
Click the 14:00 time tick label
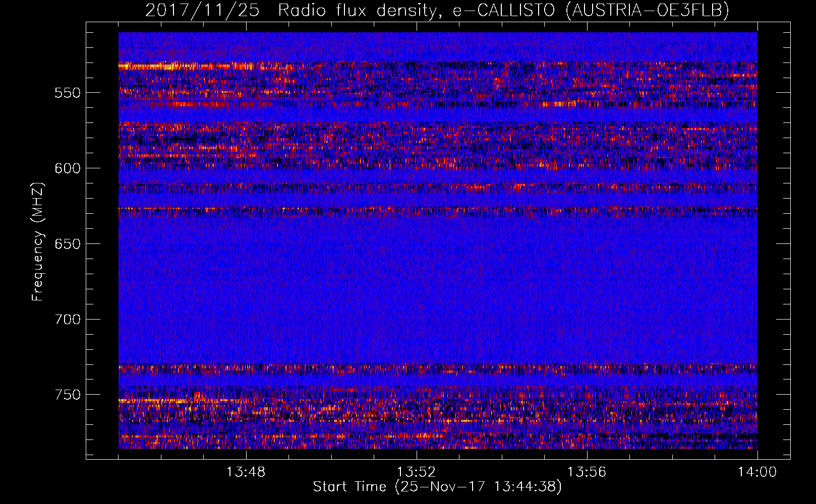coord(757,472)
